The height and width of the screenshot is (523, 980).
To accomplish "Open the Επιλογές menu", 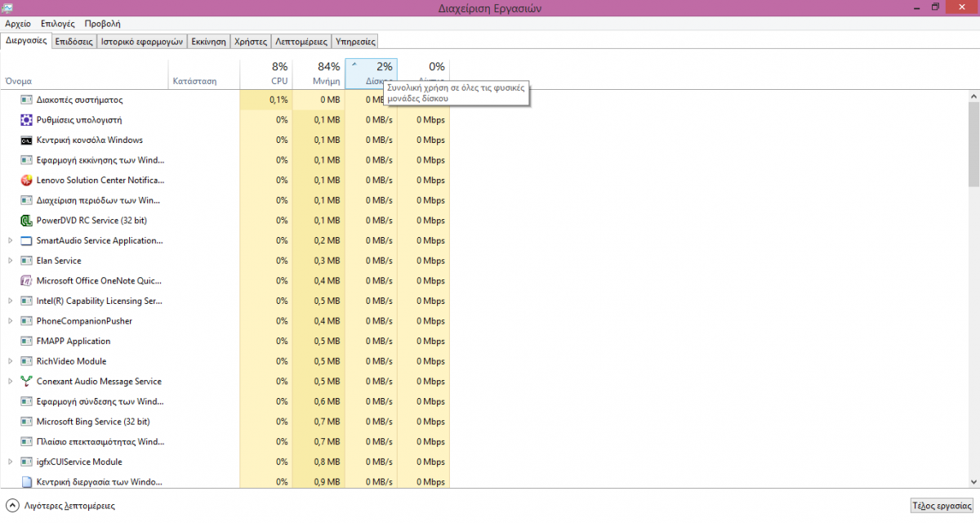I will point(58,25).
